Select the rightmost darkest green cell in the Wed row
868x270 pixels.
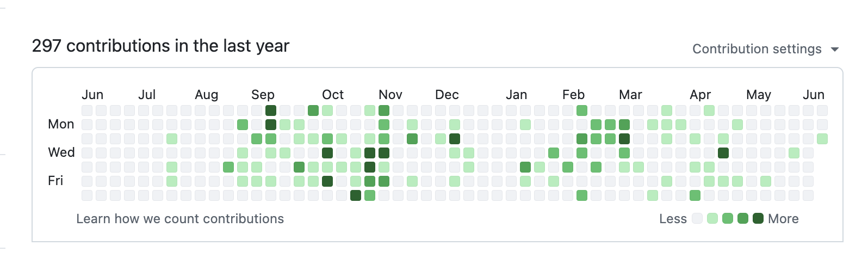coord(723,153)
